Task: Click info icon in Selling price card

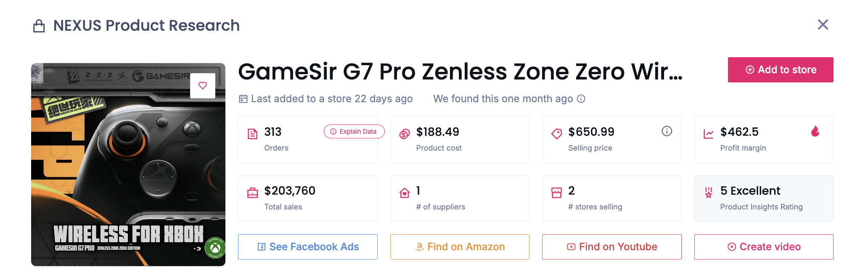Action: (x=667, y=131)
